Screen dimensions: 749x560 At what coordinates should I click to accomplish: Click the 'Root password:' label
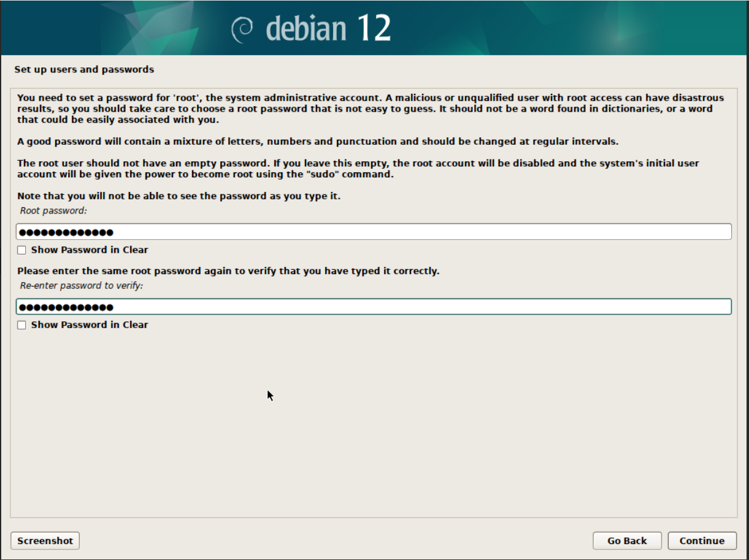point(54,210)
